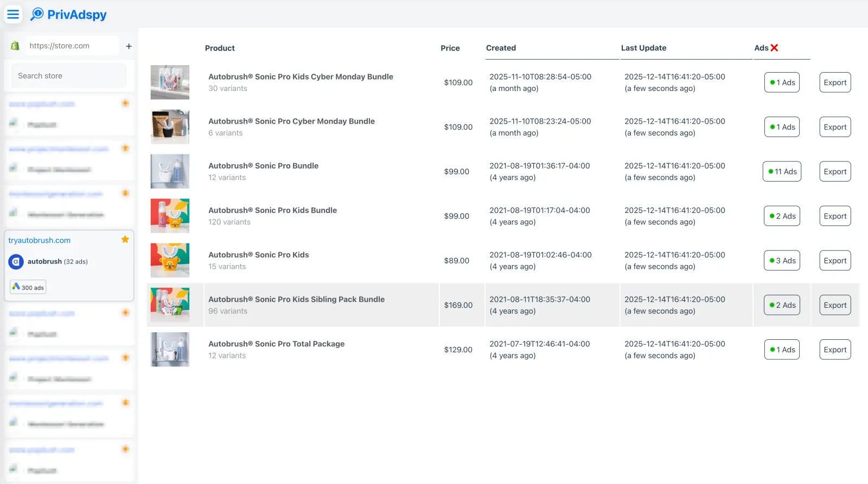Open the Sonic Pro Kids product thumbnail
Image resolution: width=868 pixels, height=484 pixels.
(170, 260)
